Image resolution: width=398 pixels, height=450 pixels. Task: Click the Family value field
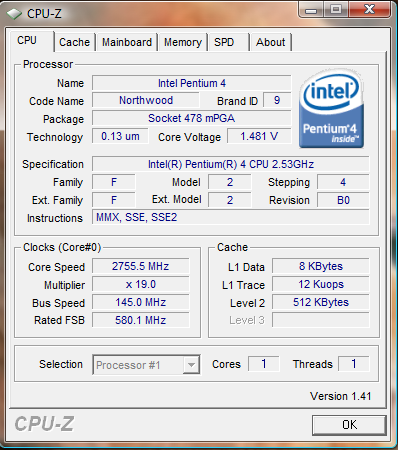tap(114, 182)
